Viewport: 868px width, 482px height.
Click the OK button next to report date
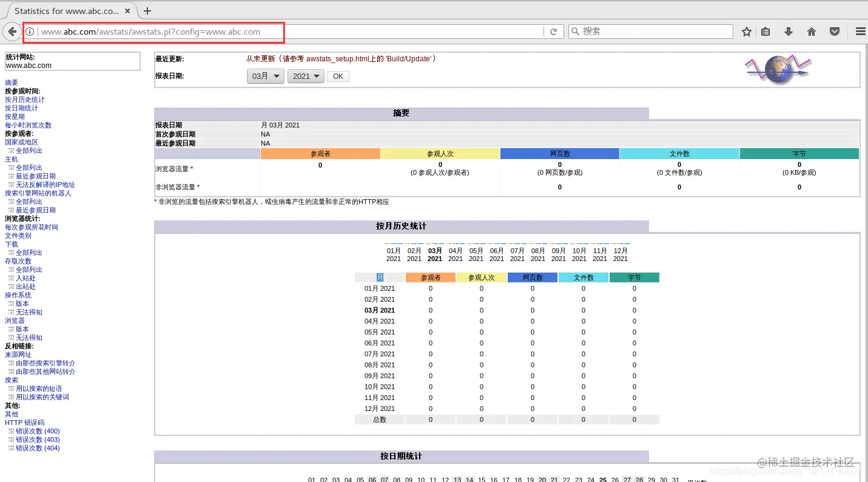point(338,76)
